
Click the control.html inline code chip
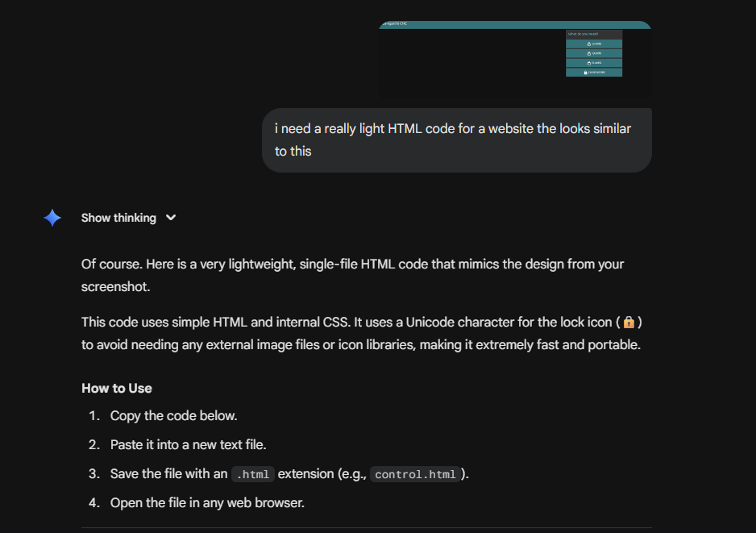(x=415, y=474)
